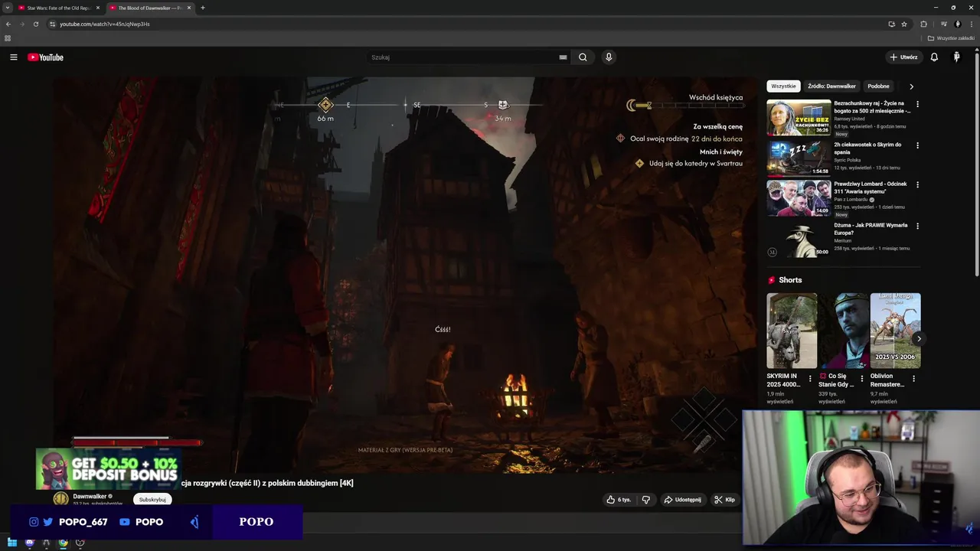Open the Chrome profile avatar
Image resolution: width=980 pixels, height=551 pixels.
coord(957,24)
